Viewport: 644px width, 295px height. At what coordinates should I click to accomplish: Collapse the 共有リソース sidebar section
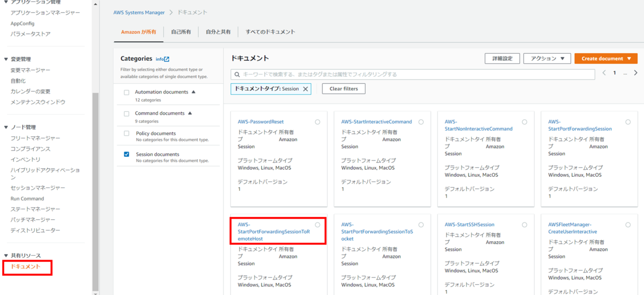coord(6,256)
